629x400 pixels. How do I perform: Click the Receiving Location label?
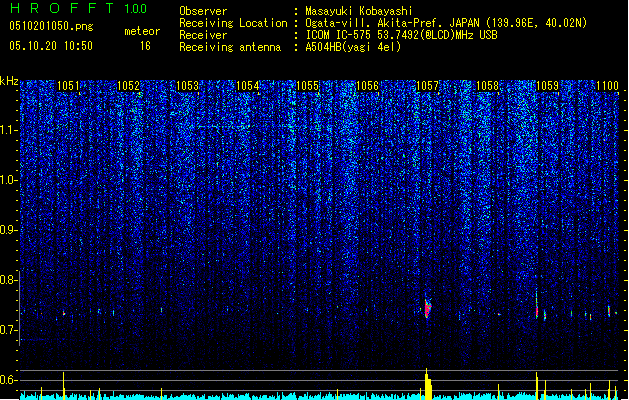click(x=233, y=23)
